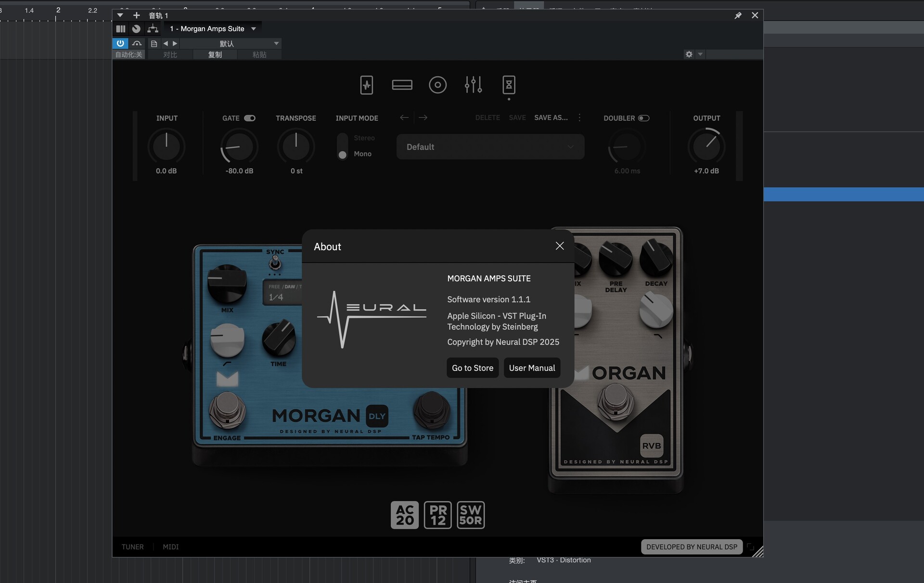
Task: Toggle the GATE switch
Action: (x=249, y=118)
